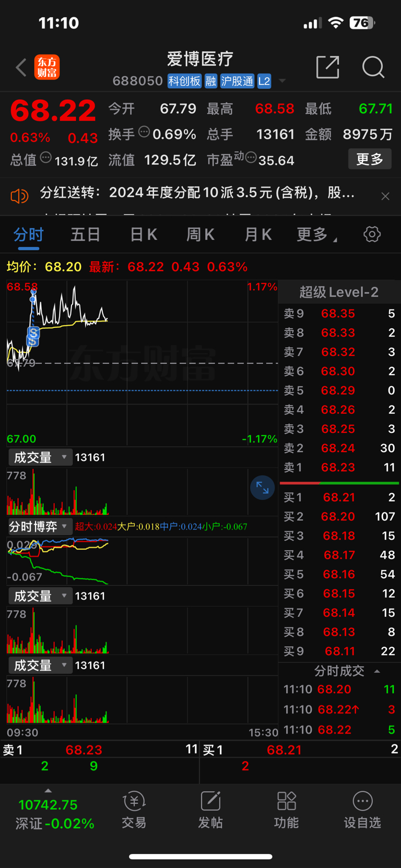Select the 卖9 row at 68.35
The image size is (401, 868).
click(339, 314)
